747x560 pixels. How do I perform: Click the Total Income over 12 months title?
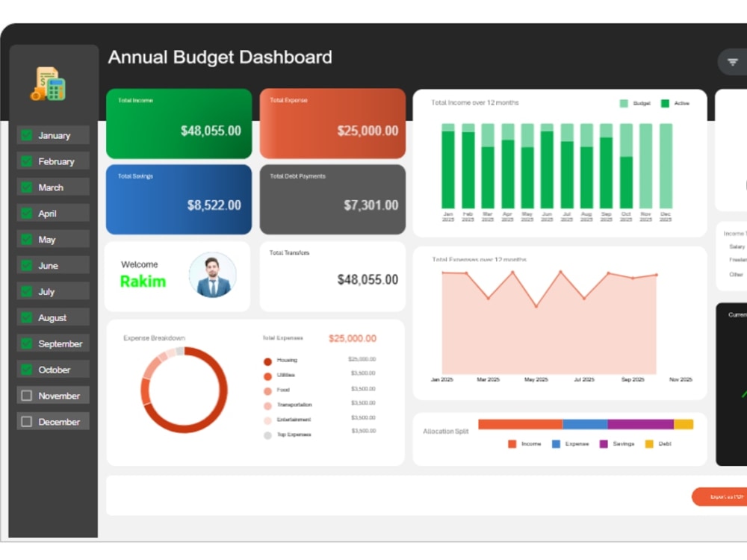click(x=475, y=103)
